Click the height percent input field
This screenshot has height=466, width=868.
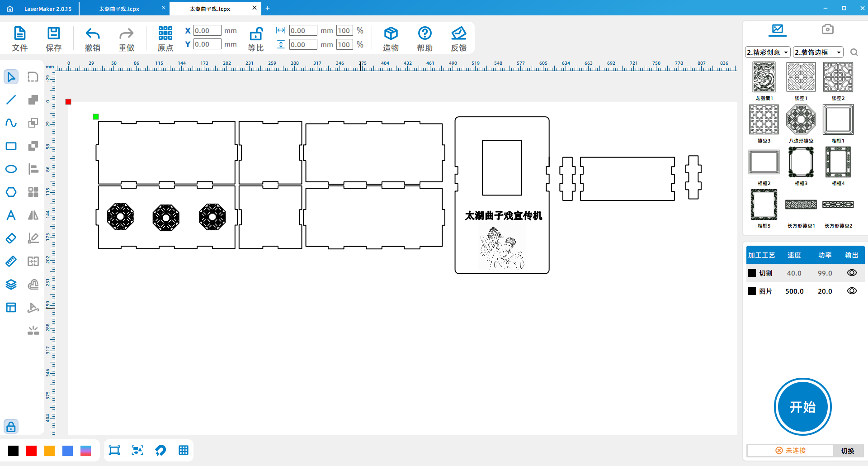coord(344,44)
